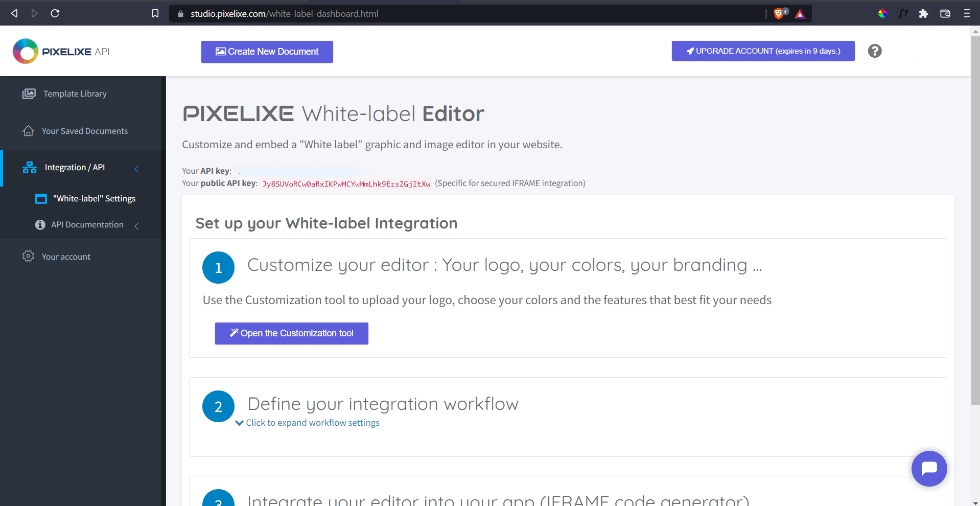This screenshot has height=506, width=980.
Task: Click the f? font finder extension
Action: click(x=903, y=14)
